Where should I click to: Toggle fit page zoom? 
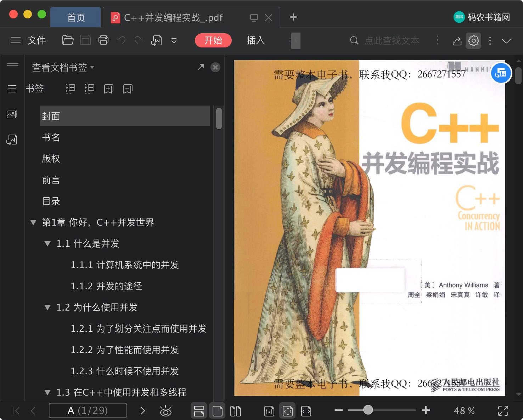(287, 411)
